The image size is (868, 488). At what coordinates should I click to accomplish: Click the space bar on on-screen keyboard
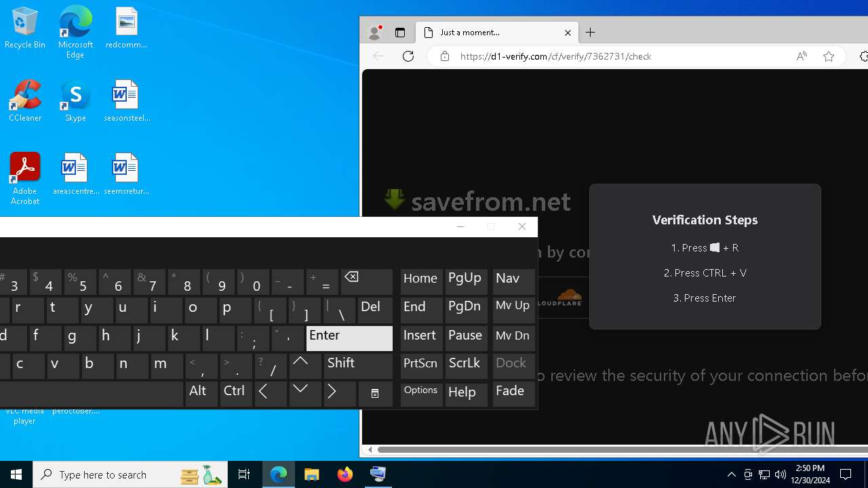[92, 393]
